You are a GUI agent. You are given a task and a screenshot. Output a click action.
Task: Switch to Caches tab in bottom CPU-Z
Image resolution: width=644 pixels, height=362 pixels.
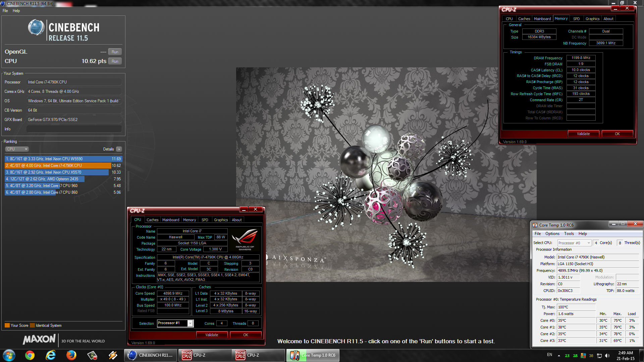(x=152, y=220)
